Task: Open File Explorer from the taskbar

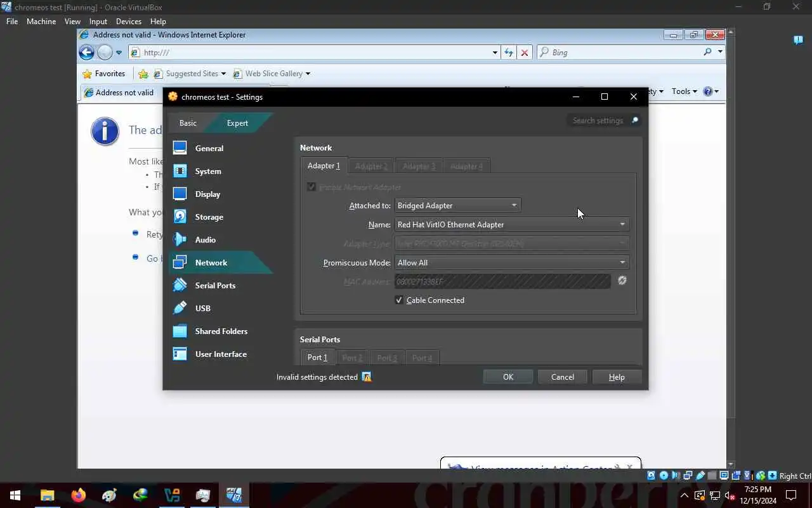Action: pos(48,495)
